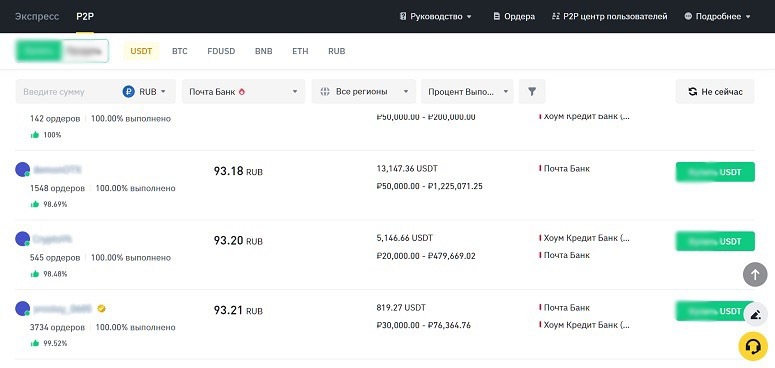Click the 93.20 RUB price
Image resolution: width=775 pixels, height=368 pixels.
click(238, 241)
